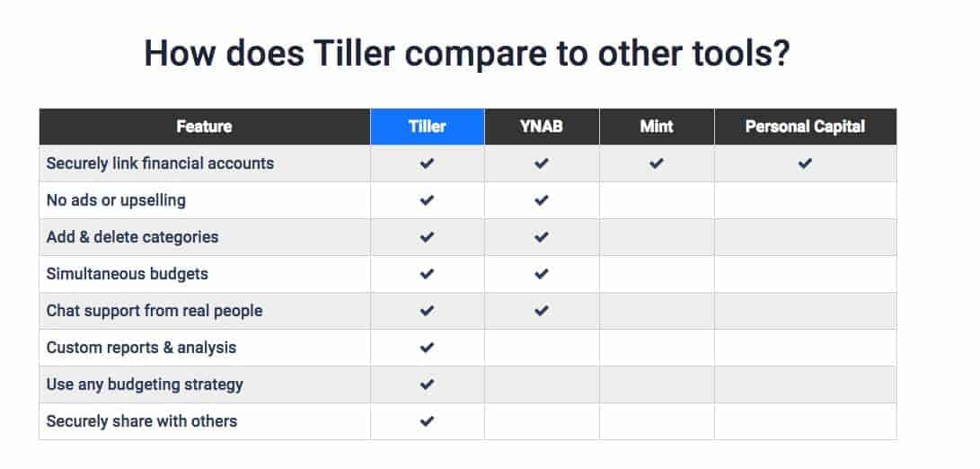The width and height of the screenshot is (980, 469).
Task: Select the Personal Capital column header
Action: [x=806, y=127]
